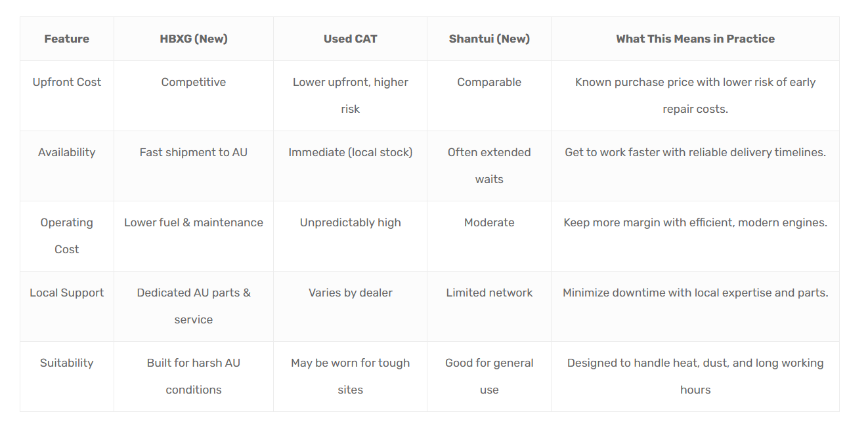Select the Lower fuel & maintenance cell
This screenshot has width=868, height=431.
[194, 222]
